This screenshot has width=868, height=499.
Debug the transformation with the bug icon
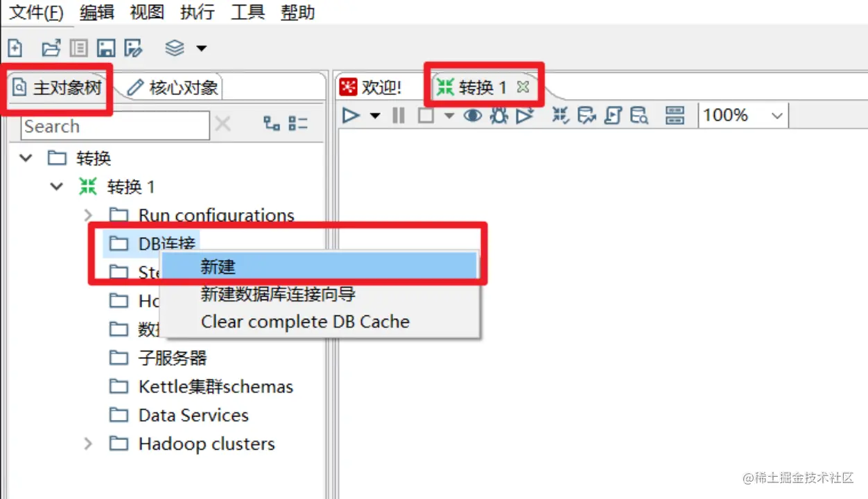(x=498, y=115)
